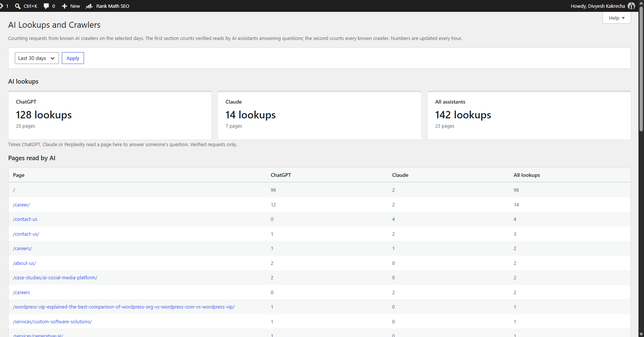Screen dimensions: 644x337
Task: Click the plus New icon
Action: coord(64,6)
